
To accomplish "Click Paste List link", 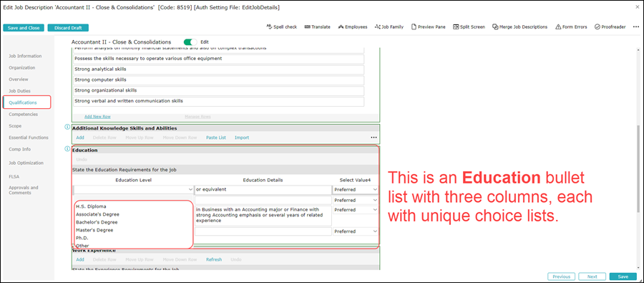I will coord(216,138).
